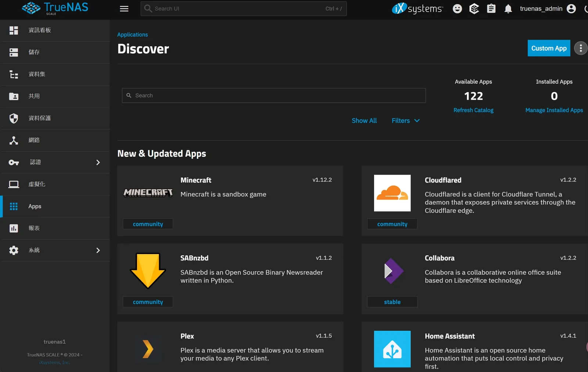This screenshot has height=372, width=588.
Task: Open the Plex app logo
Action: 148,349
